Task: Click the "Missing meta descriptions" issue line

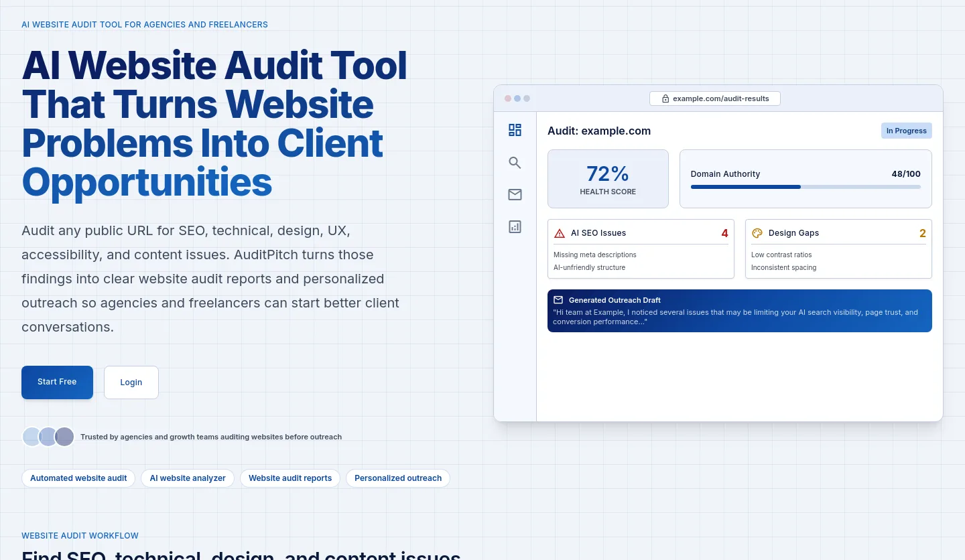Action: (595, 255)
